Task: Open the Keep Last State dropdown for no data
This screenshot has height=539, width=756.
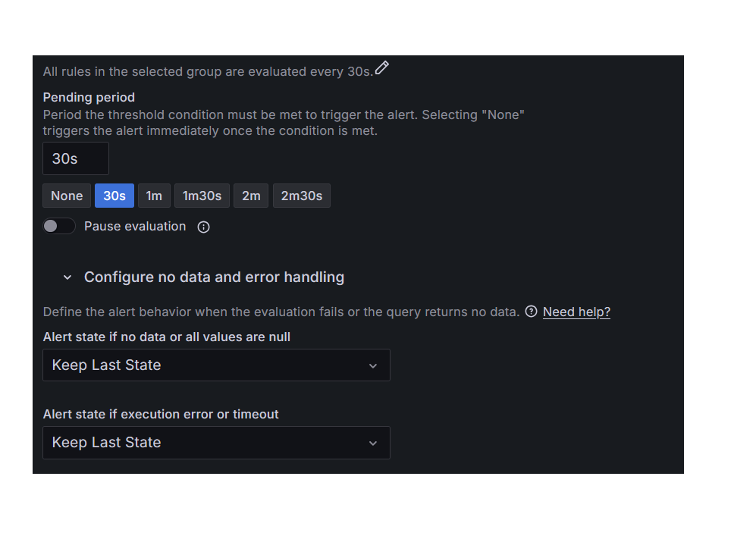Action: click(216, 365)
